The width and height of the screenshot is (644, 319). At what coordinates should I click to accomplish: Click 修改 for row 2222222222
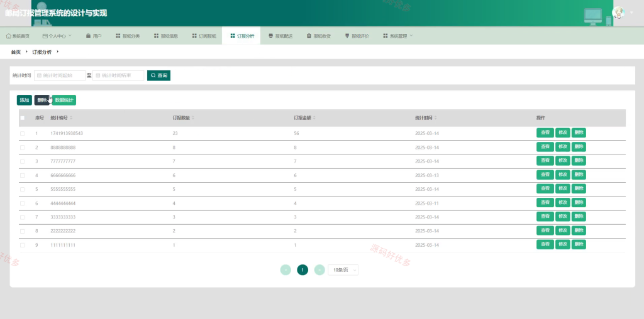(563, 230)
